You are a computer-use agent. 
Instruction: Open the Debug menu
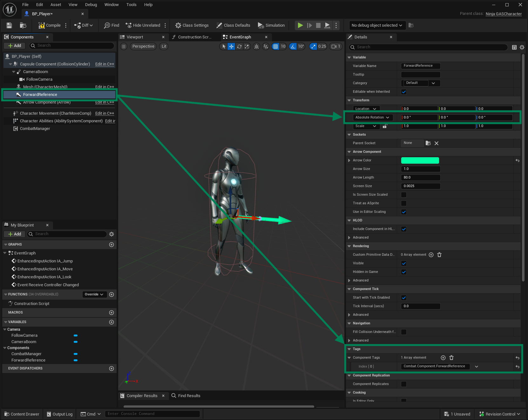91,5
